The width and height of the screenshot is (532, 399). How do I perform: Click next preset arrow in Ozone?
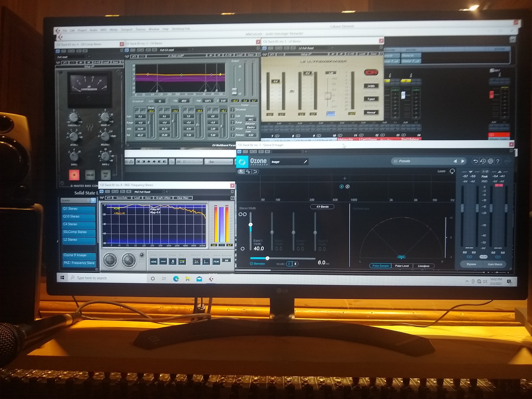click(463, 161)
